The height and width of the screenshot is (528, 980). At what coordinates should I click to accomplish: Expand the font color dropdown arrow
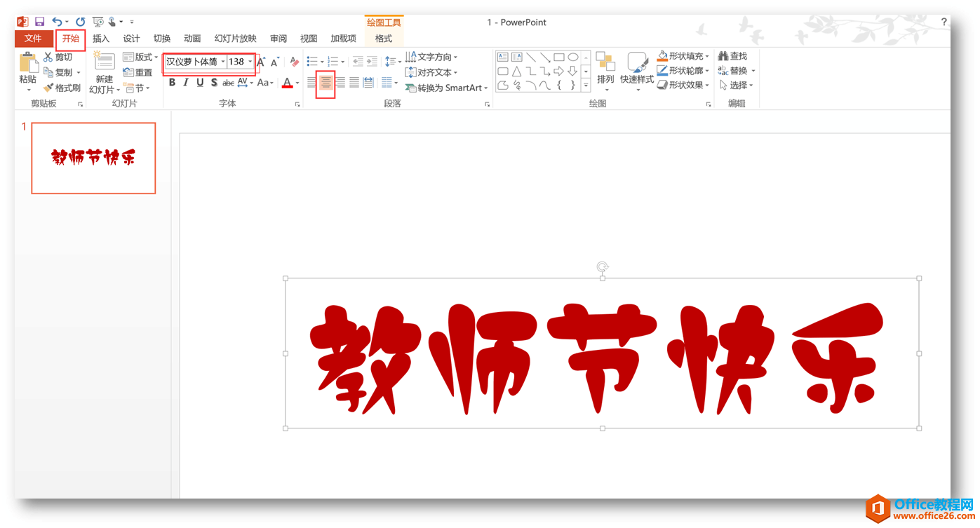point(297,83)
